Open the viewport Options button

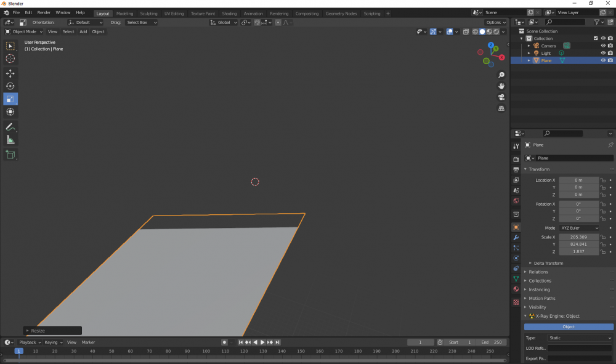click(495, 22)
